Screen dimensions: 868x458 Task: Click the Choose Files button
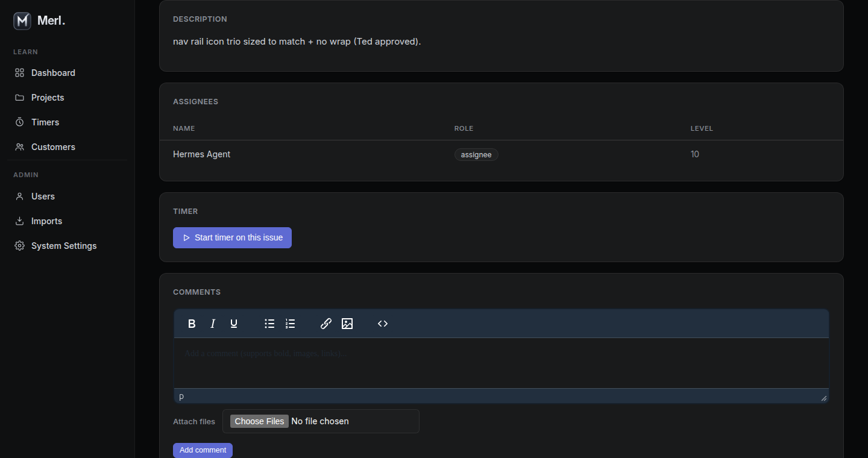coord(259,421)
